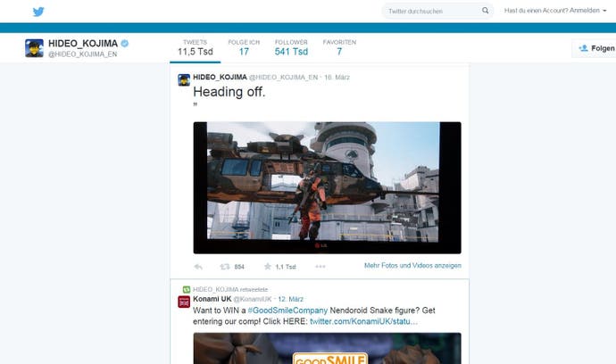This screenshot has width=616, height=364.
Task: Click HIDEO_KOJIMA retweetete label
Action: click(x=230, y=289)
